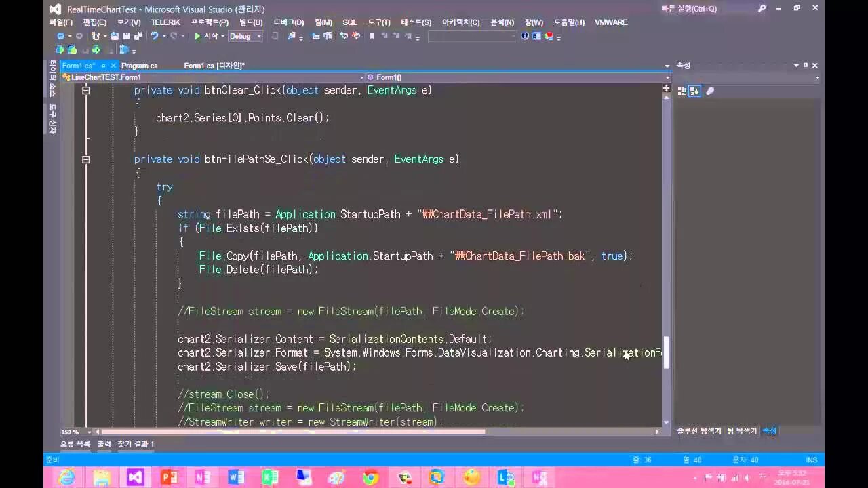Image resolution: width=868 pixels, height=488 pixels.
Task: Click the Undo icon on the toolbar
Action: (x=155, y=36)
